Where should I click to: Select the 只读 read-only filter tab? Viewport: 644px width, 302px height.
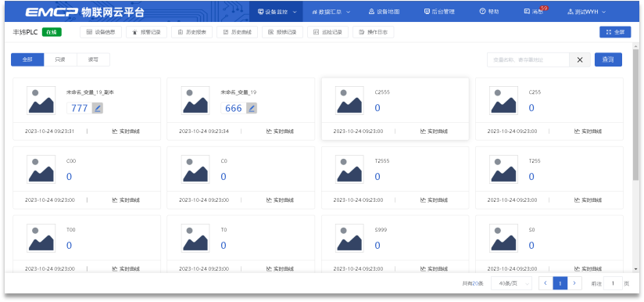[60, 59]
